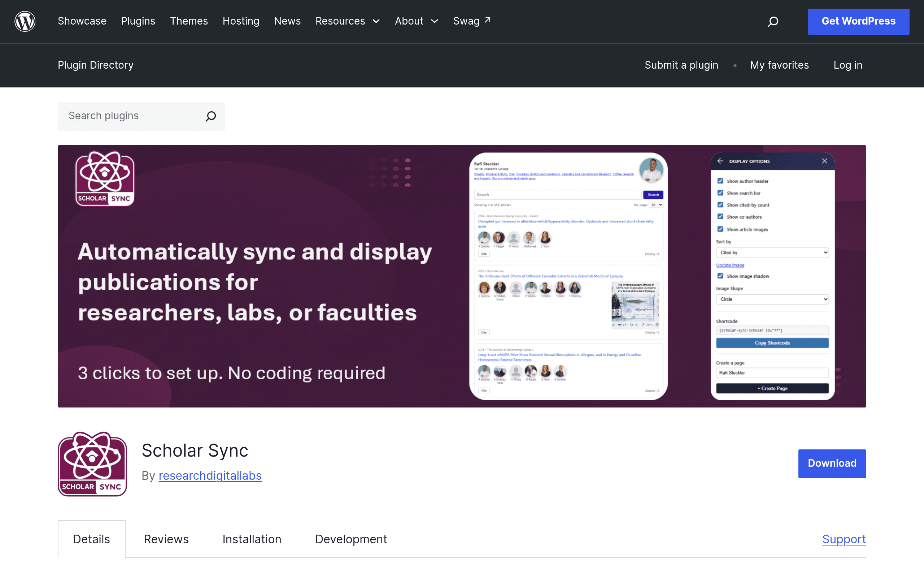Image resolution: width=924 pixels, height=578 pixels.
Task: Open Plugin Directory link
Action: (x=95, y=65)
